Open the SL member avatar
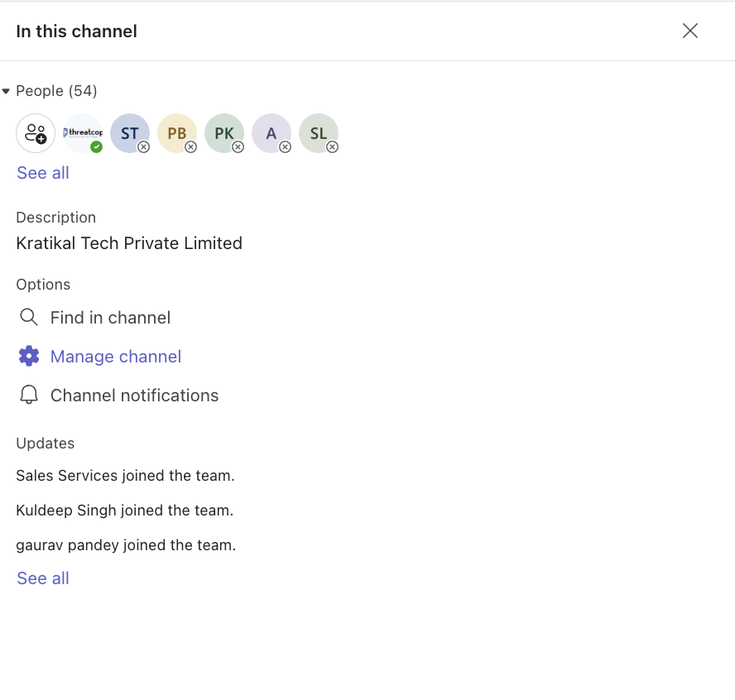This screenshot has height=700, width=735. 319,133
